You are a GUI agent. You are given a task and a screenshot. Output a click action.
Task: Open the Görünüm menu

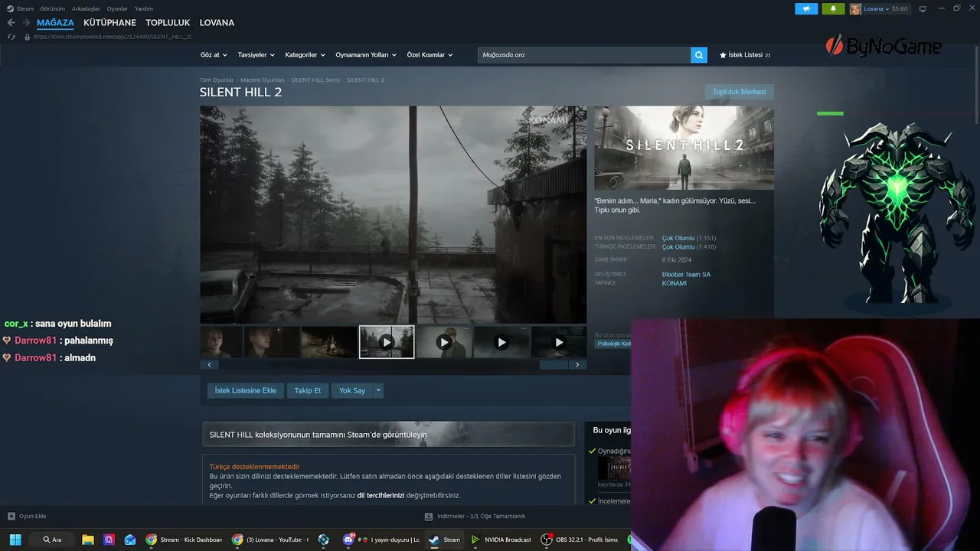(52, 8)
